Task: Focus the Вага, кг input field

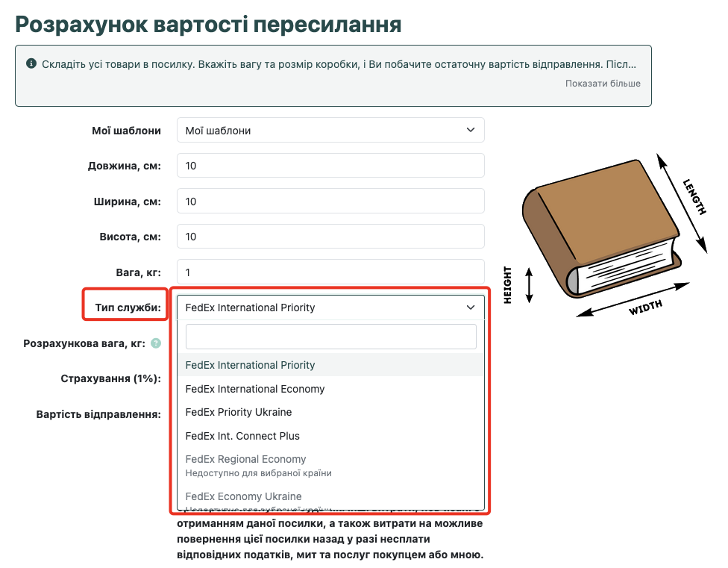Action: tap(330, 272)
